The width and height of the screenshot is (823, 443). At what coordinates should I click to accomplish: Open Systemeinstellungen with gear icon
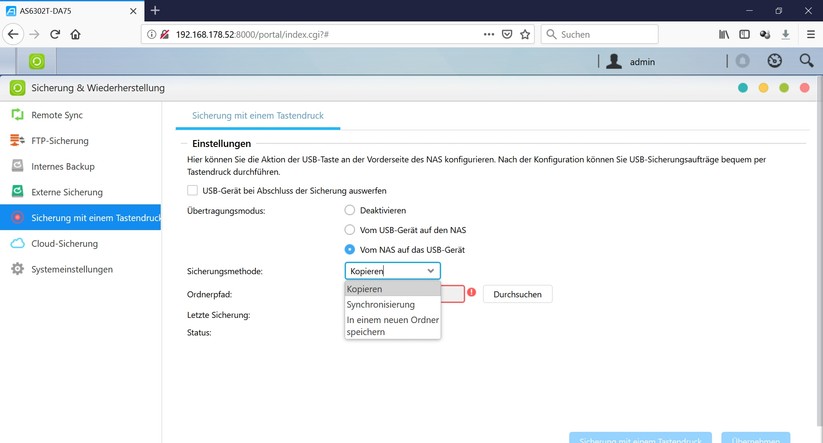[71, 269]
